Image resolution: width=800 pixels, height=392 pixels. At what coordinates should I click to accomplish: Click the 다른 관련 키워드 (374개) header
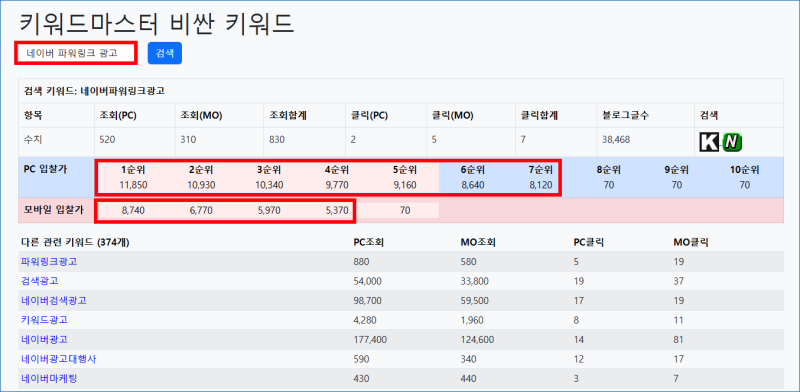pyautogui.click(x=75, y=242)
